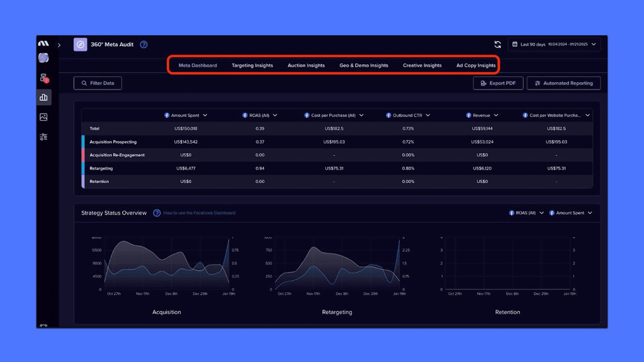Click the US$150,018 total amount spent value
This screenshot has height=362, width=644.
pyautogui.click(x=186, y=129)
